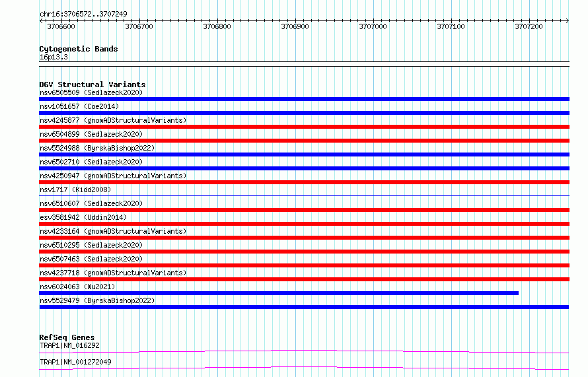Viewport: 588px width, 377px height.
Task: Click the nsv6507463 (Sedlazeck2020) variant label
Action: pyautogui.click(x=91, y=259)
